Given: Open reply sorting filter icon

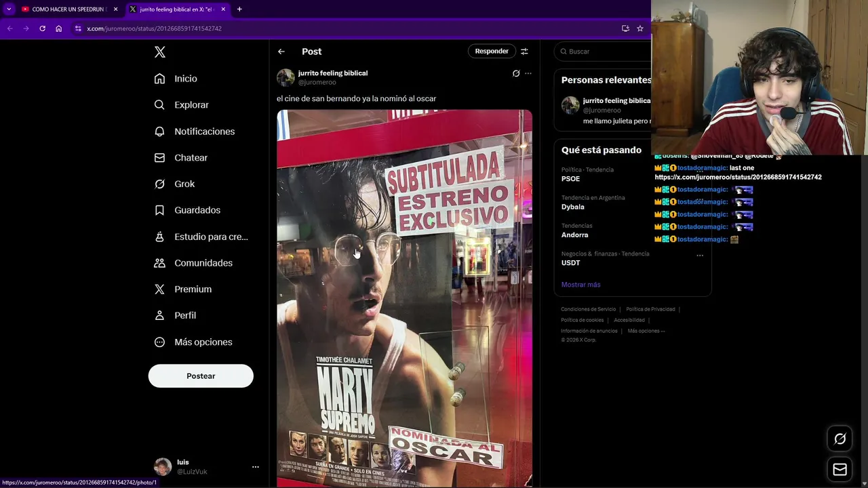Looking at the screenshot, I should tap(524, 52).
